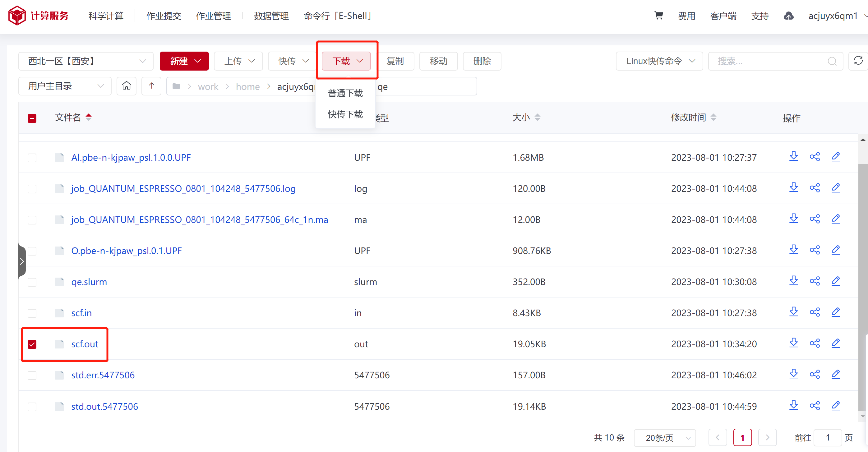868x452 pixels.
Task: Go to home directory icon button
Action: coord(126,86)
